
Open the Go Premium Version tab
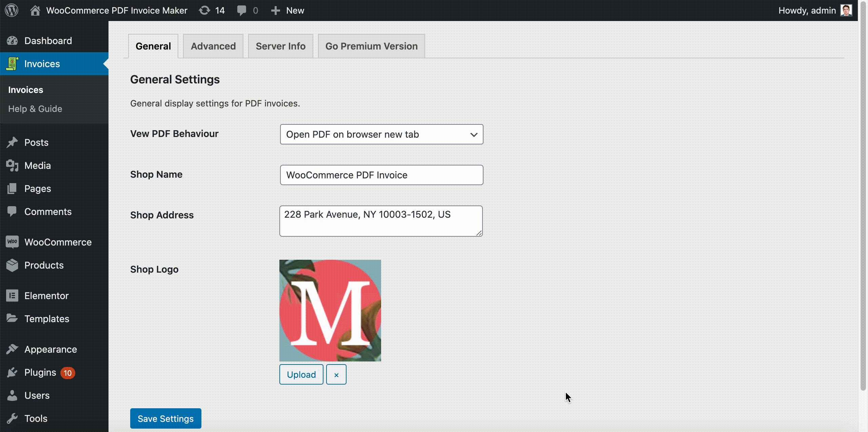(x=372, y=46)
